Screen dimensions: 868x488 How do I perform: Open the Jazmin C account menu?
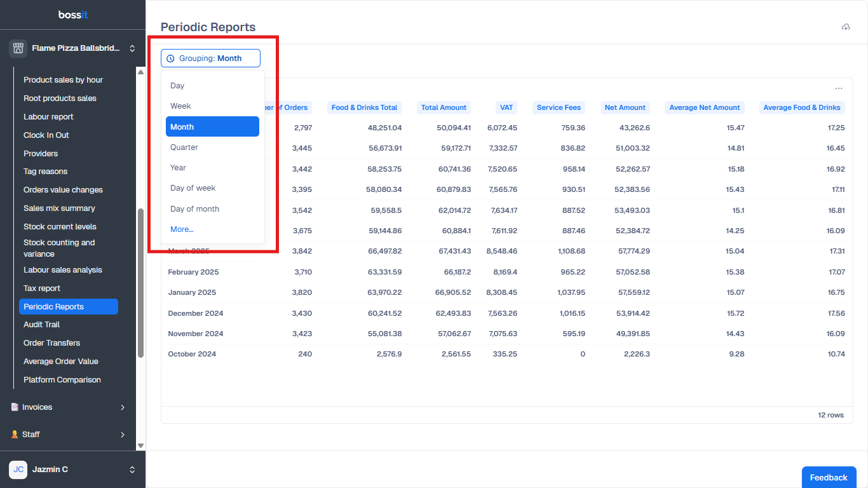pos(132,470)
